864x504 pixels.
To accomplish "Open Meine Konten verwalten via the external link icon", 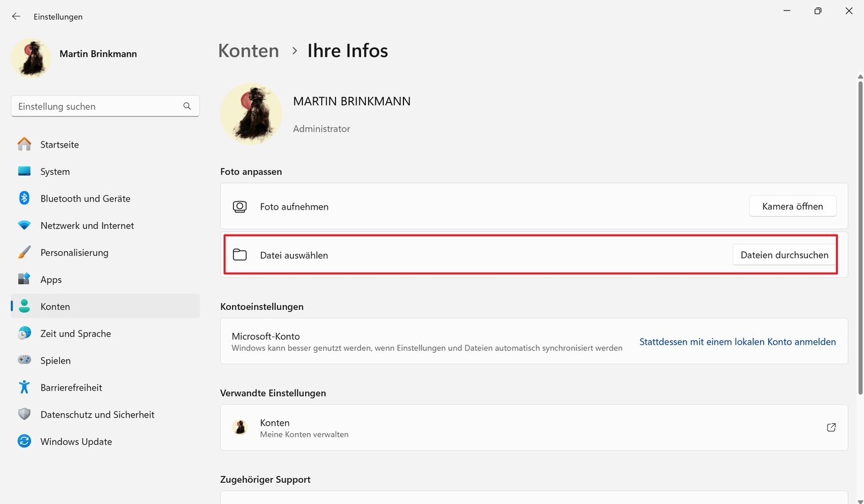I will click(831, 427).
